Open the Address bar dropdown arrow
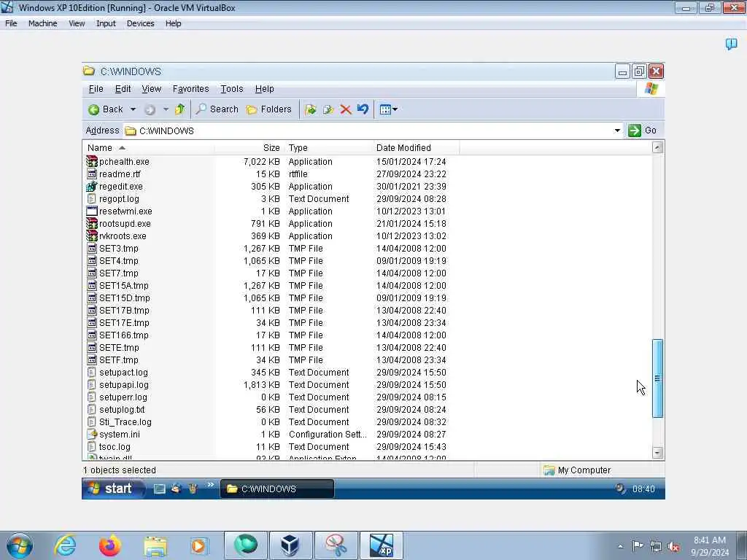 click(617, 131)
